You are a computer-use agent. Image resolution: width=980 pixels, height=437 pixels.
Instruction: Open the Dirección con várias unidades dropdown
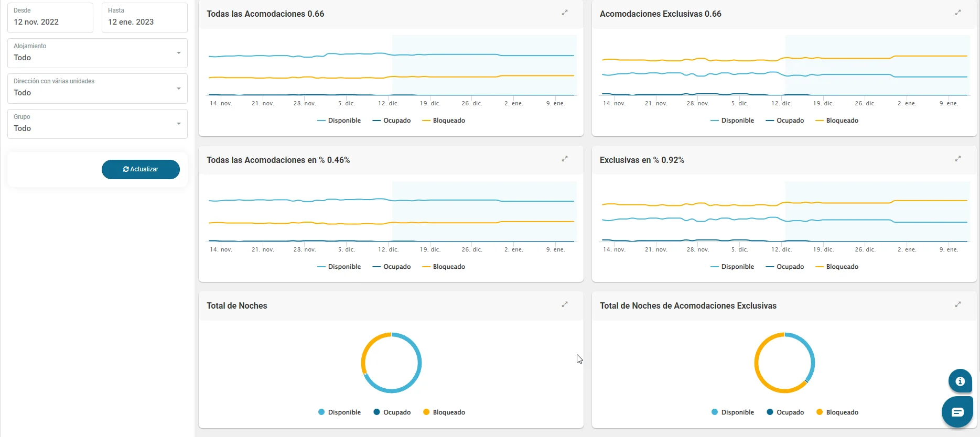click(98, 89)
